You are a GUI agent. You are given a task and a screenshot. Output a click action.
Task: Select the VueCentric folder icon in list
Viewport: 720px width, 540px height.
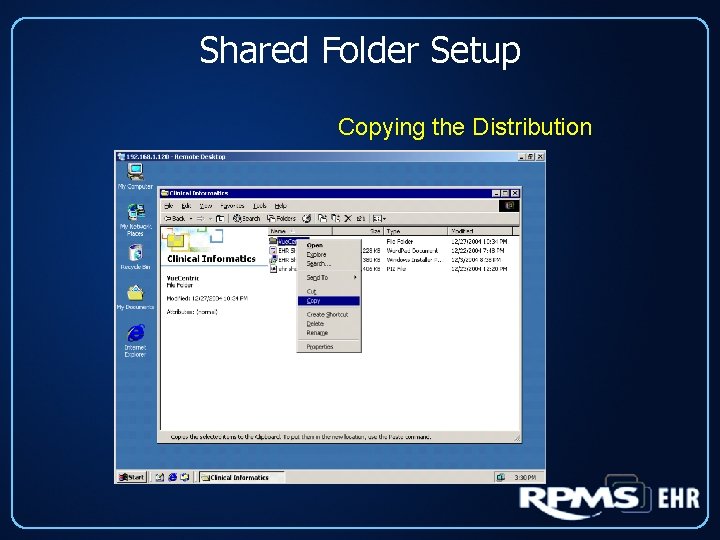(273, 241)
